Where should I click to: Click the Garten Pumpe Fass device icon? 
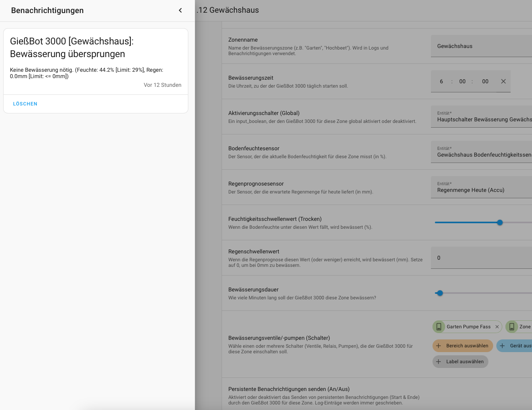tap(439, 327)
